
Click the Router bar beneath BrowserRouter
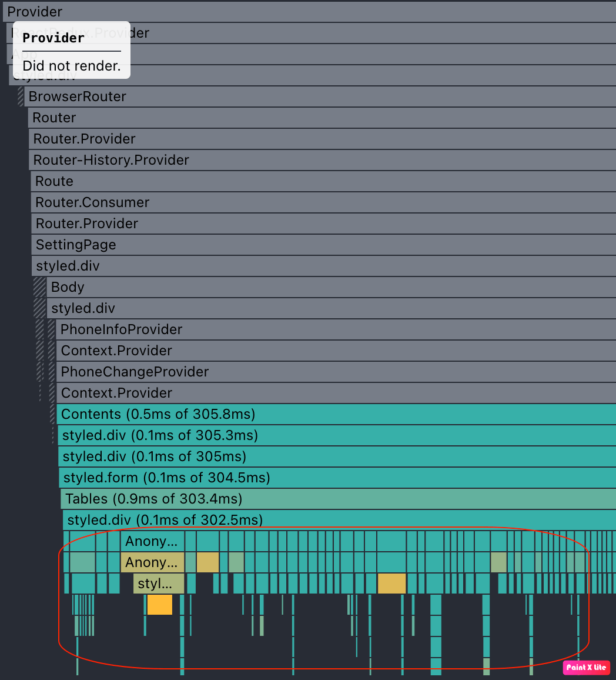coord(322,118)
